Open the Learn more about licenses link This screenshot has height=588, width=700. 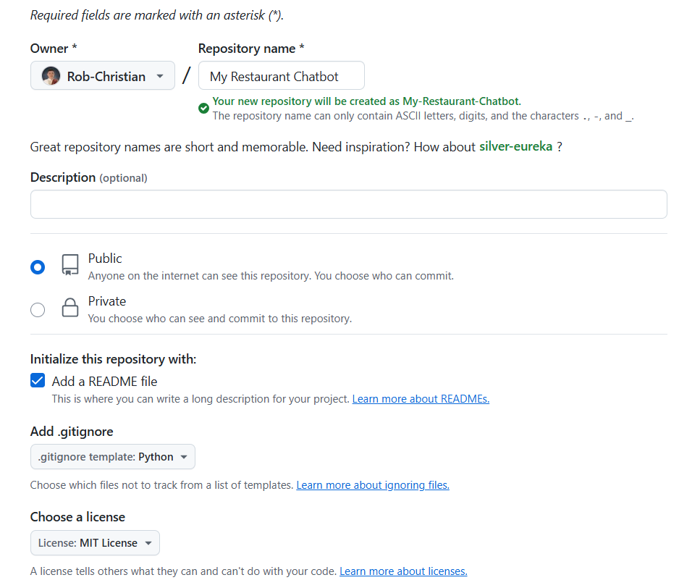coord(403,571)
